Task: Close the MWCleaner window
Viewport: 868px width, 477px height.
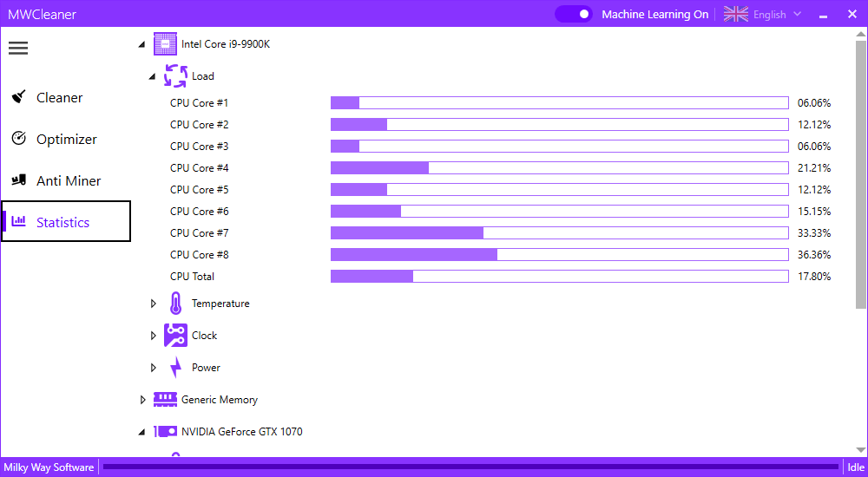Action: (852, 15)
